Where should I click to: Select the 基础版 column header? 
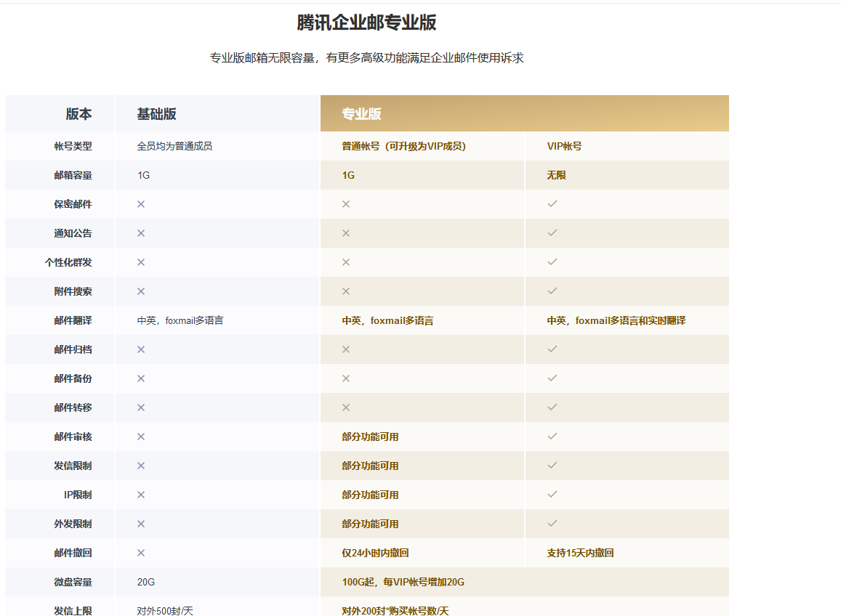[x=156, y=114]
